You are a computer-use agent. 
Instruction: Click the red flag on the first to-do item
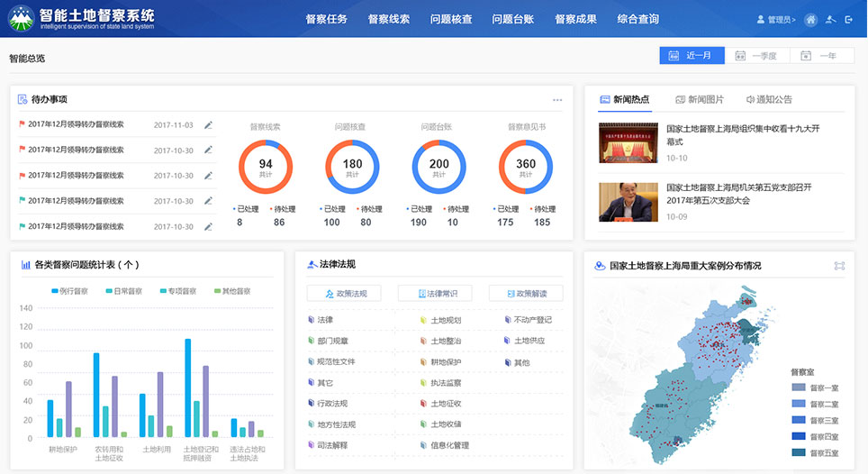[x=22, y=124]
